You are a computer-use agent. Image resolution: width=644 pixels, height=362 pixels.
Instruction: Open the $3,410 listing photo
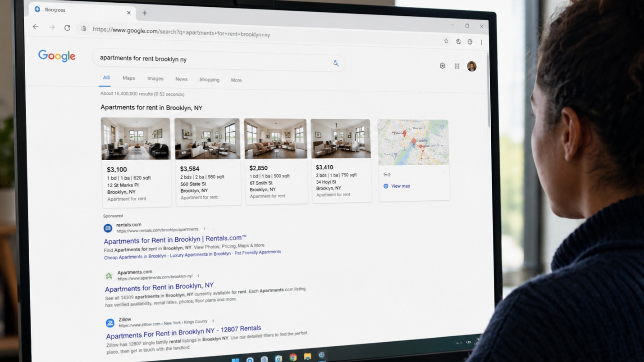(341, 139)
